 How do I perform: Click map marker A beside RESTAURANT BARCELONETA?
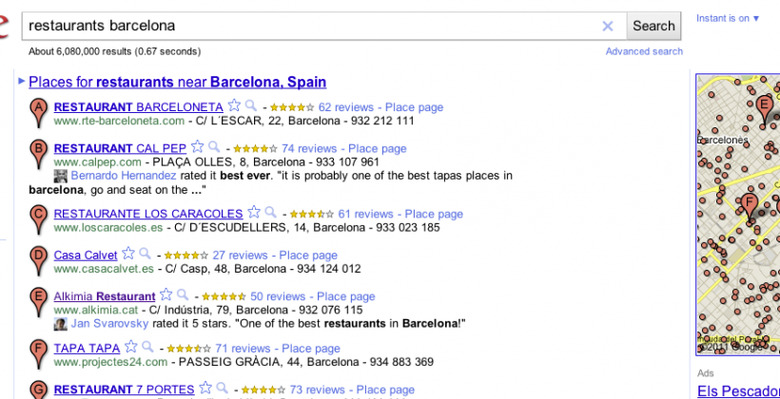(39, 113)
